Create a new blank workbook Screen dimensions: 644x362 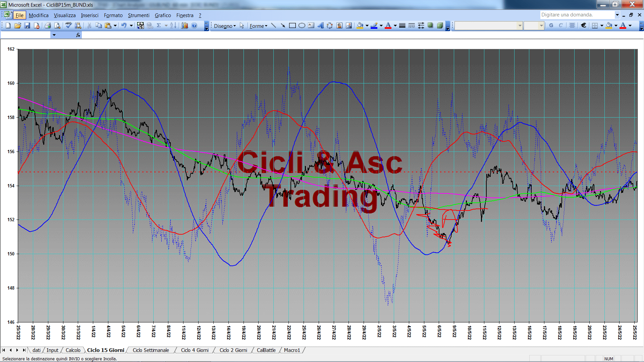pyautogui.click(x=8, y=25)
